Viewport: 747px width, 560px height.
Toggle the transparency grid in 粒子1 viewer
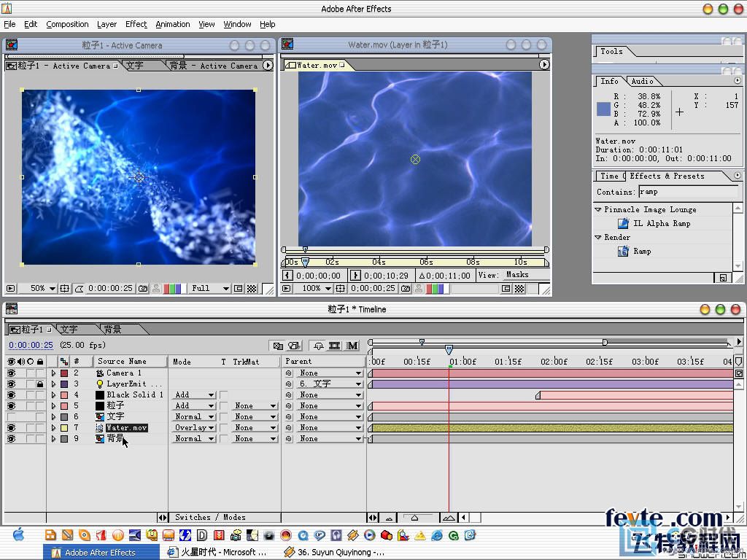tap(252, 289)
